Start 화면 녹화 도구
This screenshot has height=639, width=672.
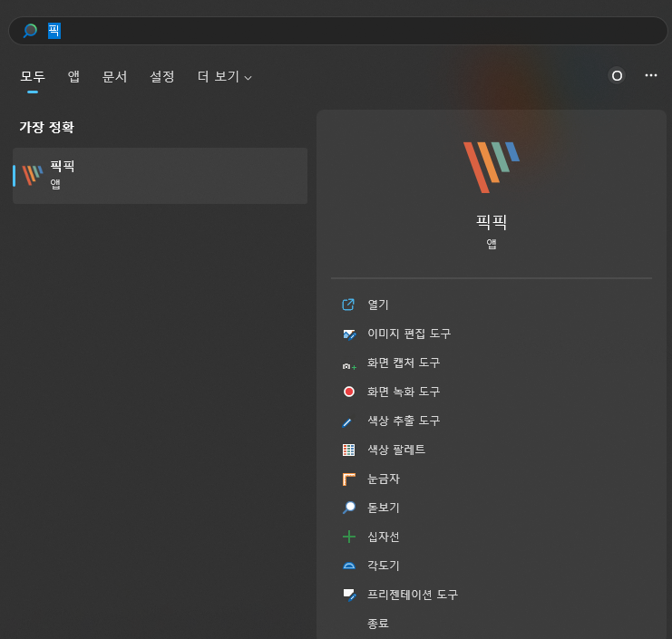[x=404, y=392]
